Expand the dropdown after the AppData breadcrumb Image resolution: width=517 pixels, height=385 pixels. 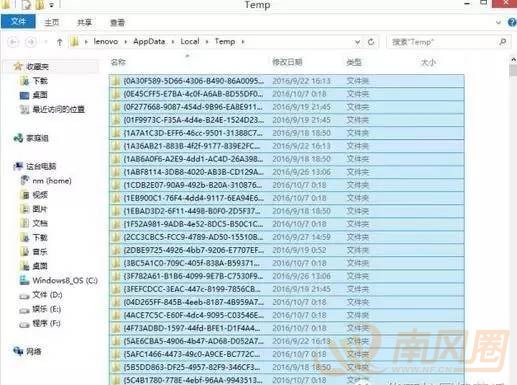tap(173, 42)
